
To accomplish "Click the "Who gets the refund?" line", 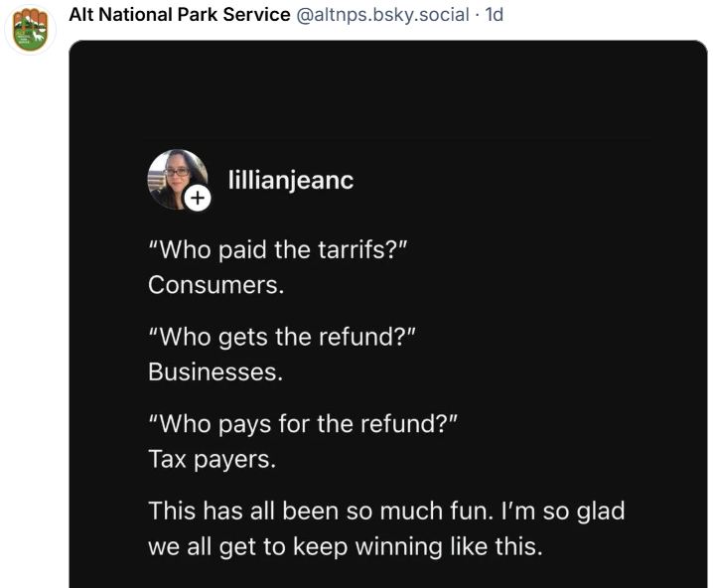I will (x=281, y=336).
